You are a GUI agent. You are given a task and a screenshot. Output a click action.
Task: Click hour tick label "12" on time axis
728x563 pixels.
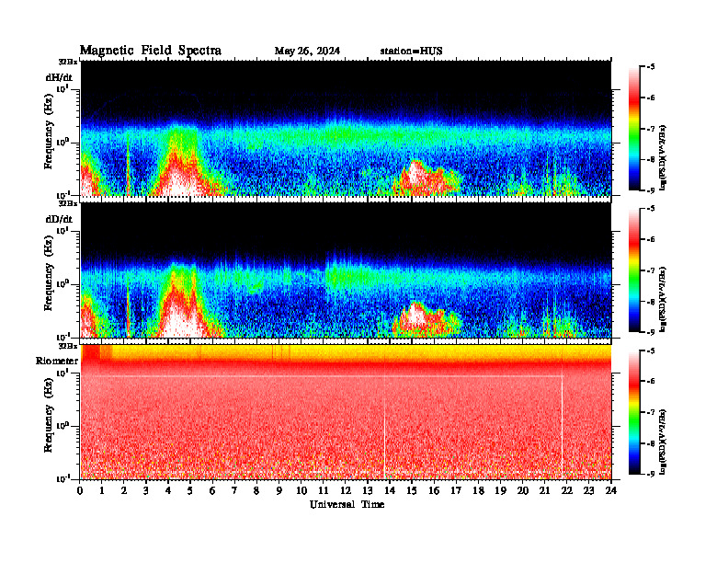346,491
